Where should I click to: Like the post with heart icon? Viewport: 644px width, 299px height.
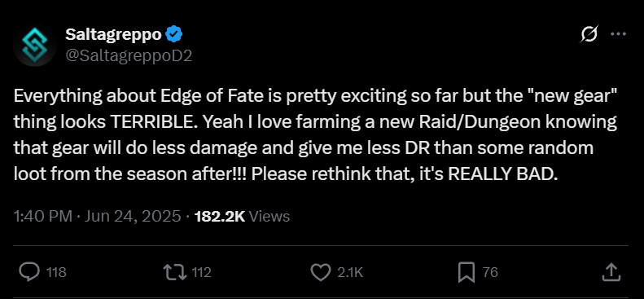[x=320, y=272]
